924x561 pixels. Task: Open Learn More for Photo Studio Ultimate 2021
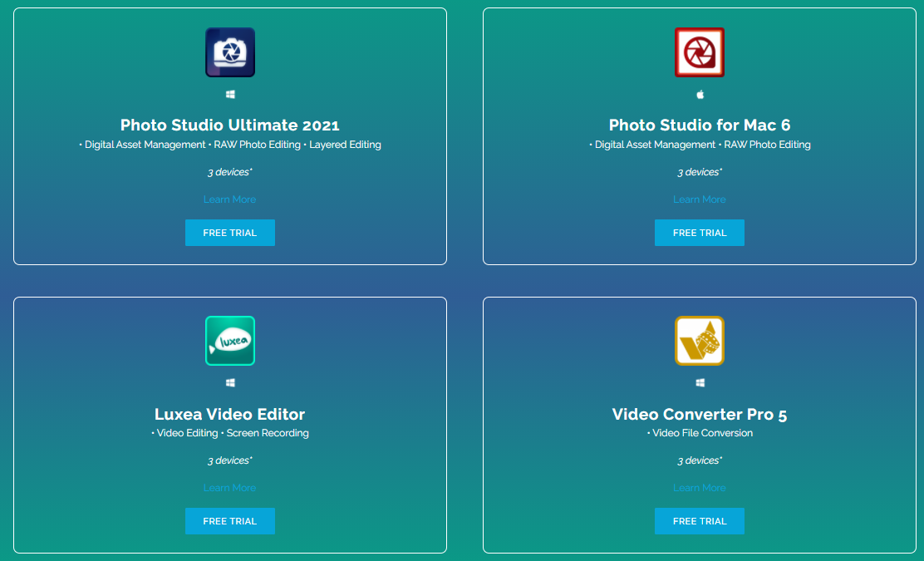pyautogui.click(x=230, y=199)
